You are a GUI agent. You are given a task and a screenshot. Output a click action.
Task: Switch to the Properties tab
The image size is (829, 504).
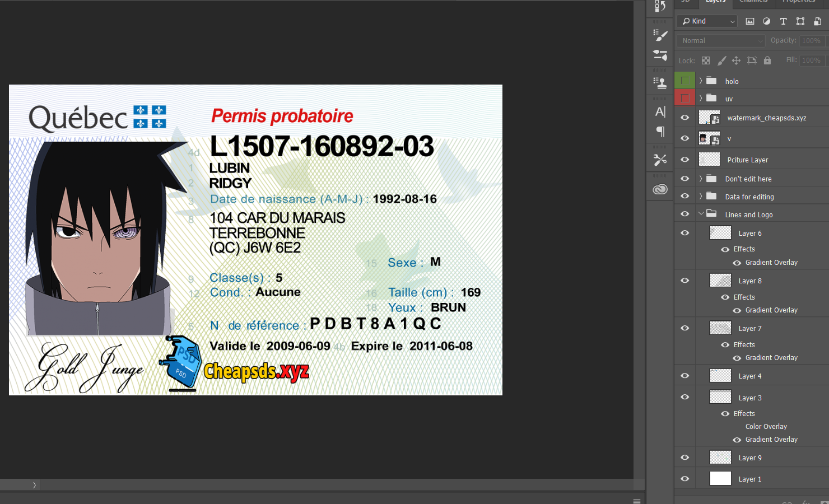tap(799, 2)
